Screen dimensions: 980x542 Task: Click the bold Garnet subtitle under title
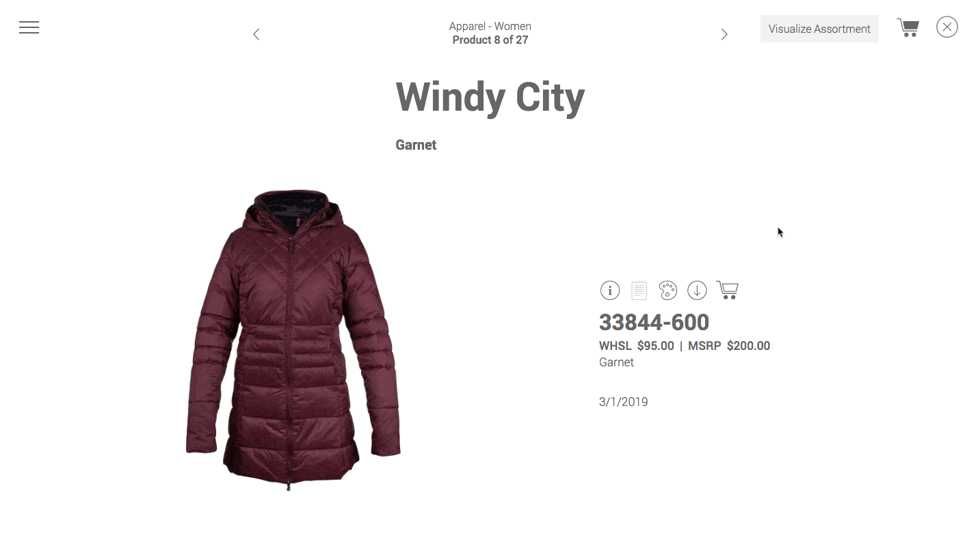[x=416, y=145]
